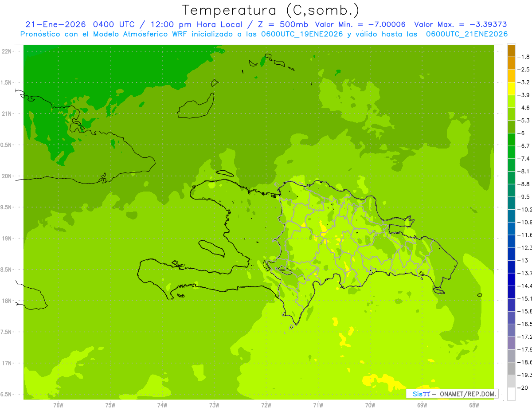The width and height of the screenshot is (532, 411).
Task: Click the '71W' longitude label
Action: pyautogui.click(x=318, y=405)
